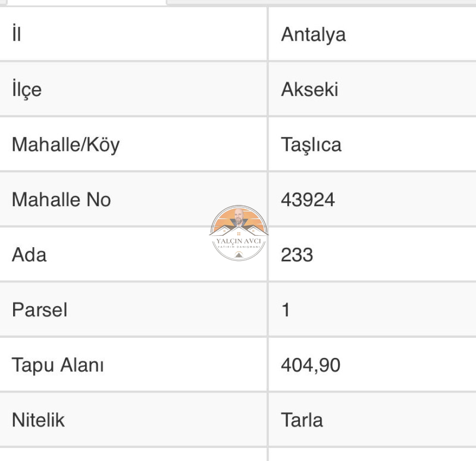Click the Taşlıca village value
Viewport: 476px width, 461px height.
tap(311, 145)
